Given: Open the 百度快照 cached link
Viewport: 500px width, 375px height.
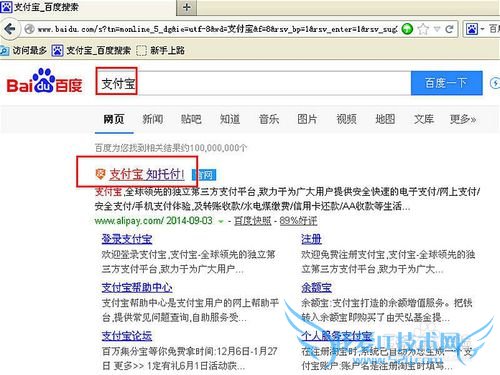Looking at the screenshot, I should pyautogui.click(x=253, y=221).
